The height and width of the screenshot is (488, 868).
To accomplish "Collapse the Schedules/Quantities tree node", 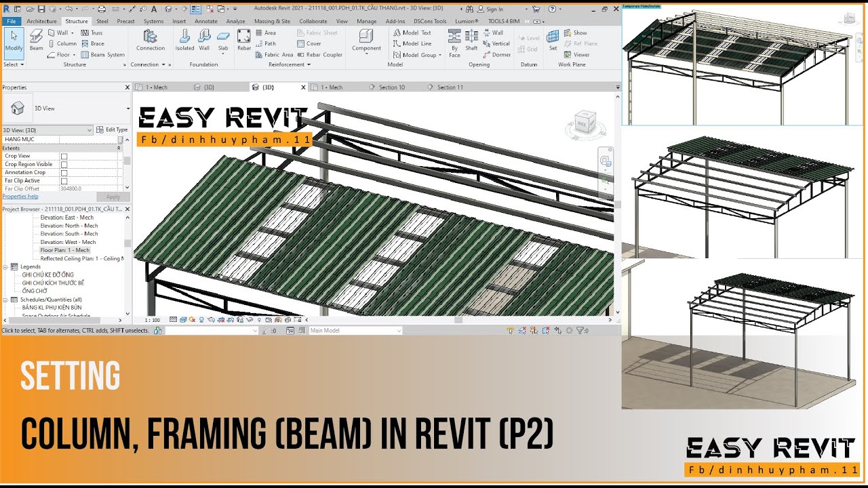I will click(6, 299).
